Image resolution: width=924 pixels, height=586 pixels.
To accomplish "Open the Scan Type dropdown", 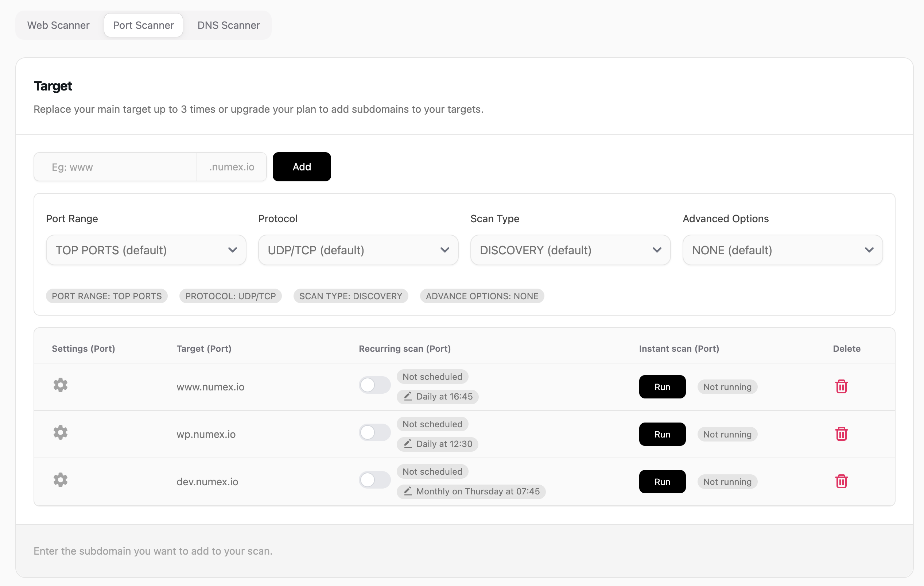I will pyautogui.click(x=570, y=250).
